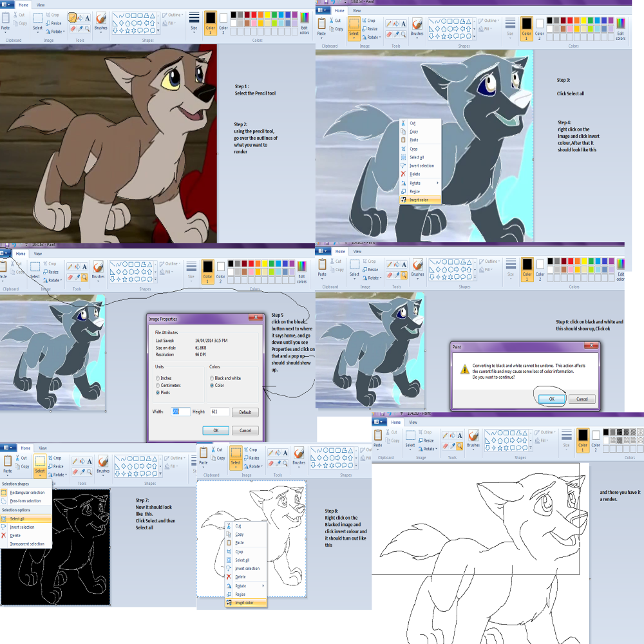Close the Image Properties dialog with its X button
This screenshot has height=644, width=644.
click(x=256, y=317)
